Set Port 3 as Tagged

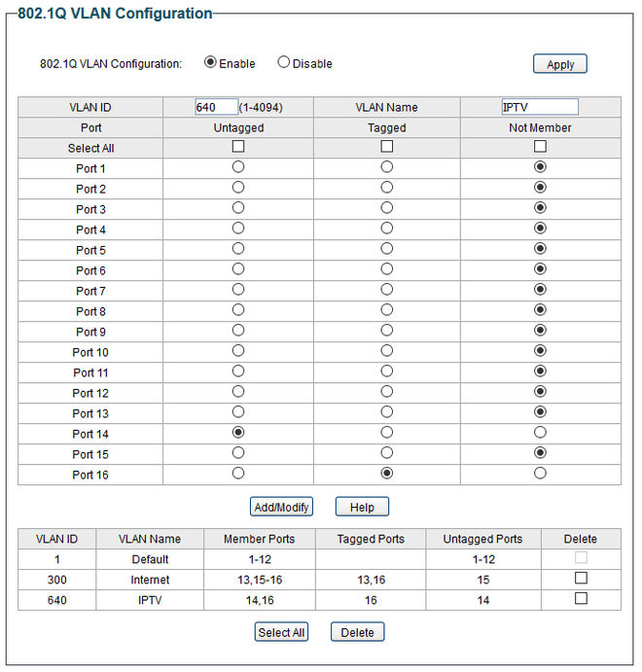click(x=387, y=208)
